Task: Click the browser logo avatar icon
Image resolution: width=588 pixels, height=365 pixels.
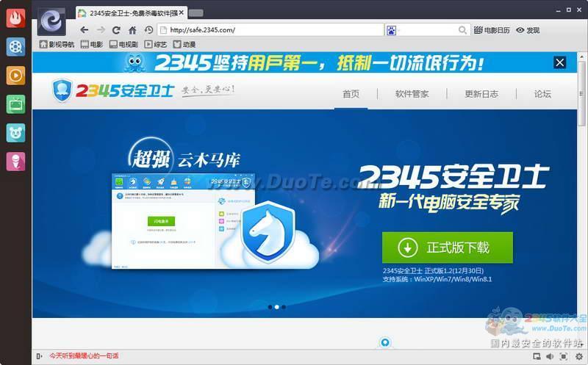Action: pyautogui.click(x=51, y=22)
